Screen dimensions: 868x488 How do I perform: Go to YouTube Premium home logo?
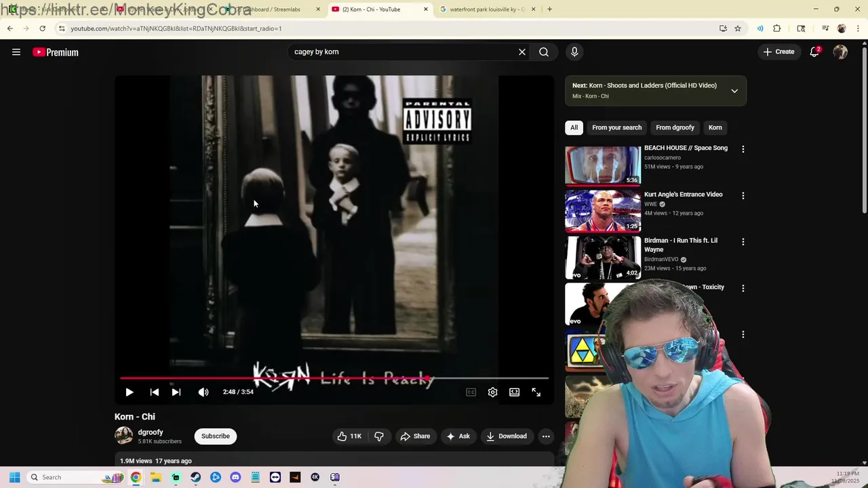coord(56,52)
